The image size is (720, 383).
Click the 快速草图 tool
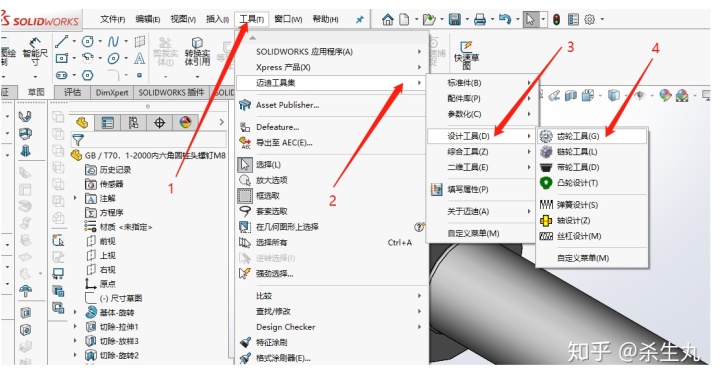pos(466,55)
